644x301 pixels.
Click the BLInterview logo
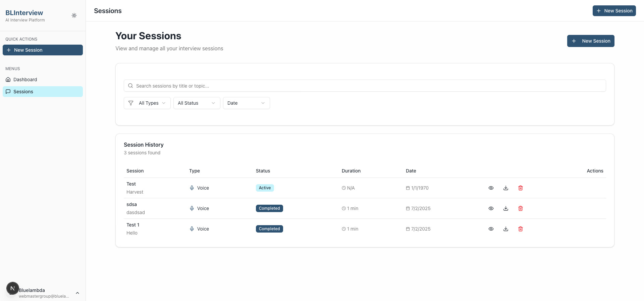[x=24, y=13]
